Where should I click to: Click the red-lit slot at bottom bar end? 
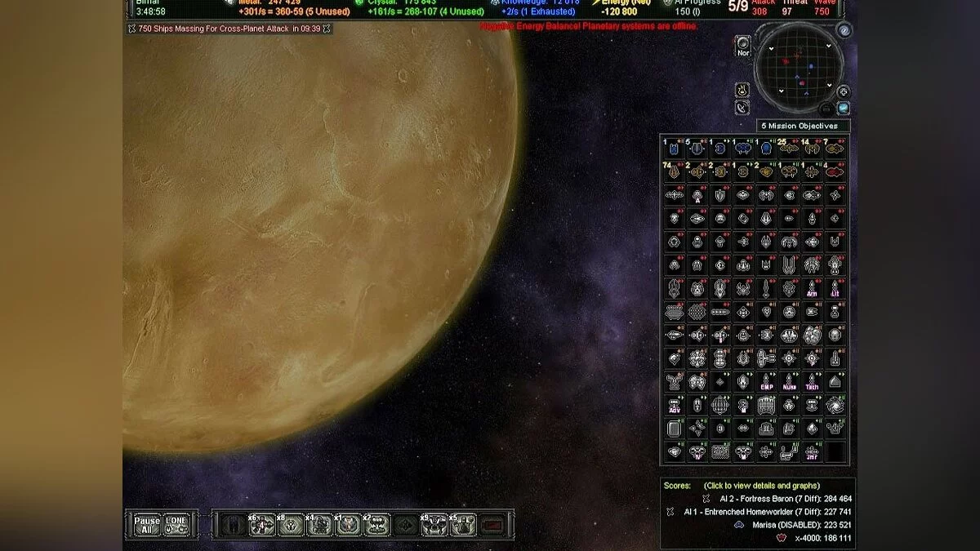tap(491, 525)
